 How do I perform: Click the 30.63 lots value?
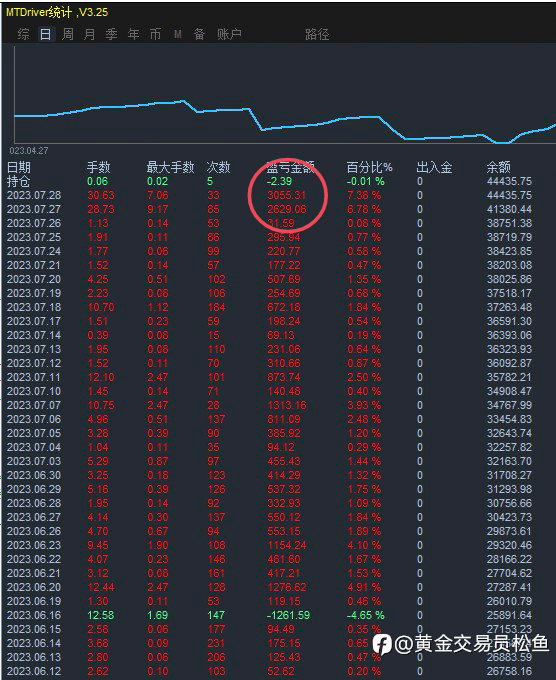101,195
